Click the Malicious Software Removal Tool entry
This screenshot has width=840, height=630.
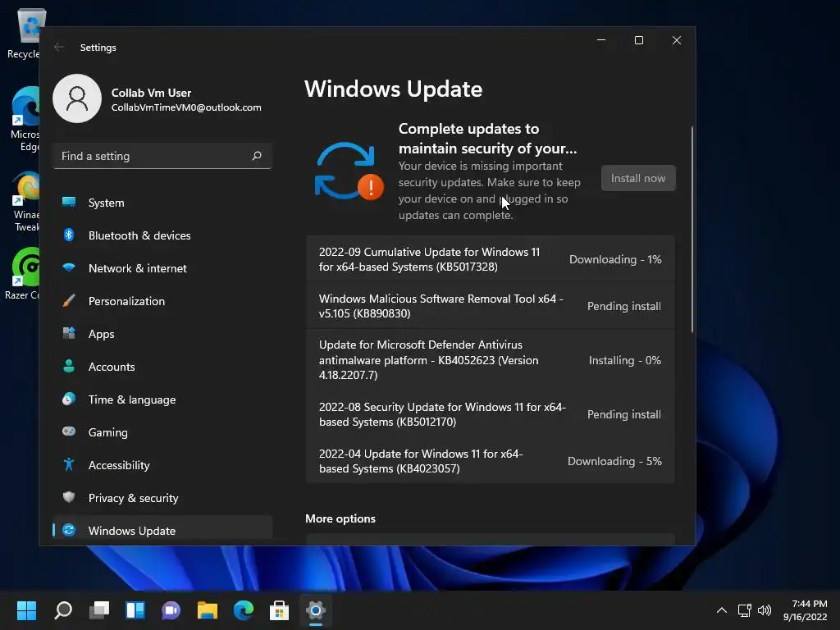(x=491, y=306)
